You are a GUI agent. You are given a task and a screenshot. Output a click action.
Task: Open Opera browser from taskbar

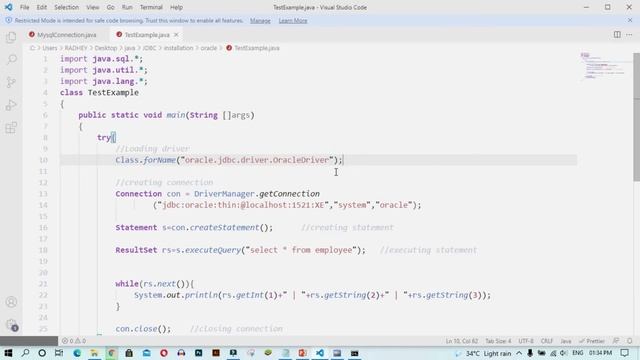164,353
